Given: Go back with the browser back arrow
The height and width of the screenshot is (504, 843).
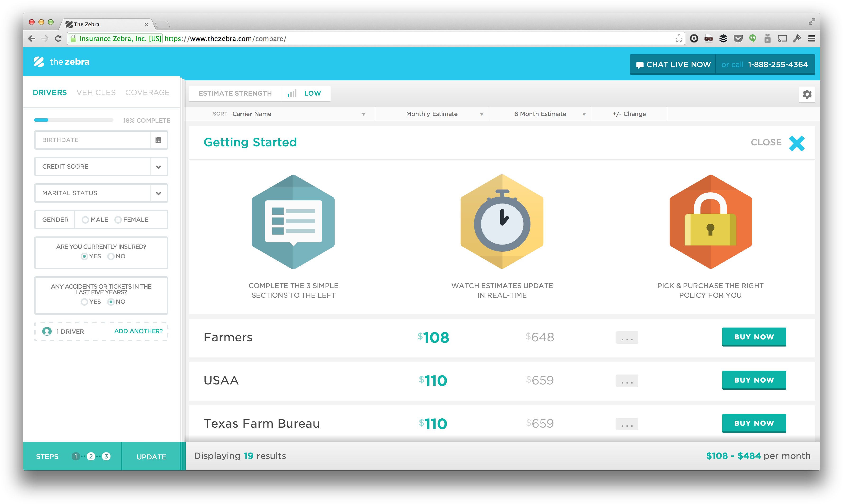Looking at the screenshot, I should (32, 39).
